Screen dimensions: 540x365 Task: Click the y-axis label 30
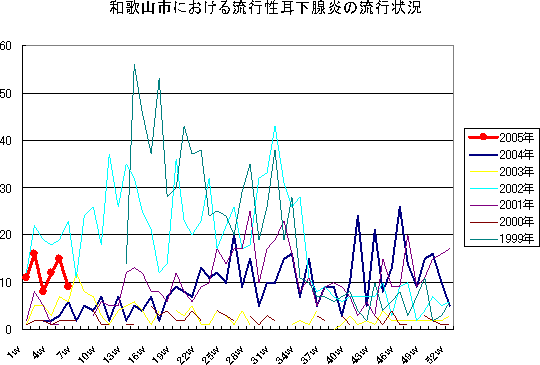[x=6, y=188]
